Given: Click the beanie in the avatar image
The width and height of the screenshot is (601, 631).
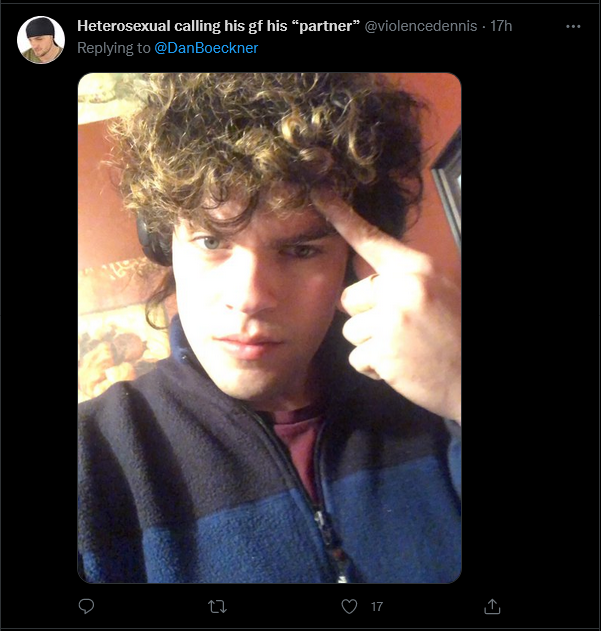Looking at the screenshot, I should (40, 27).
